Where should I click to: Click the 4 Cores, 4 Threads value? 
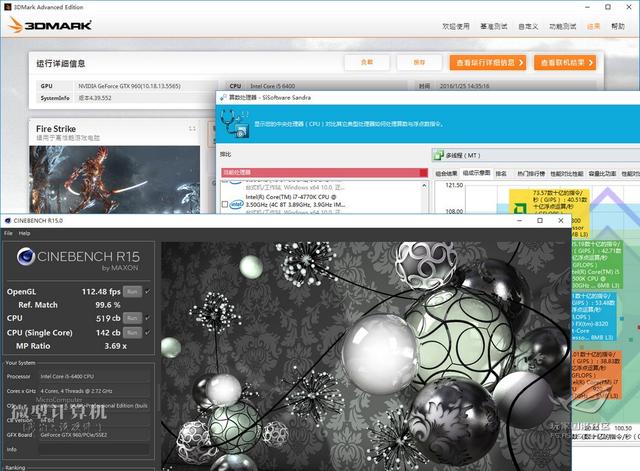pos(76,391)
